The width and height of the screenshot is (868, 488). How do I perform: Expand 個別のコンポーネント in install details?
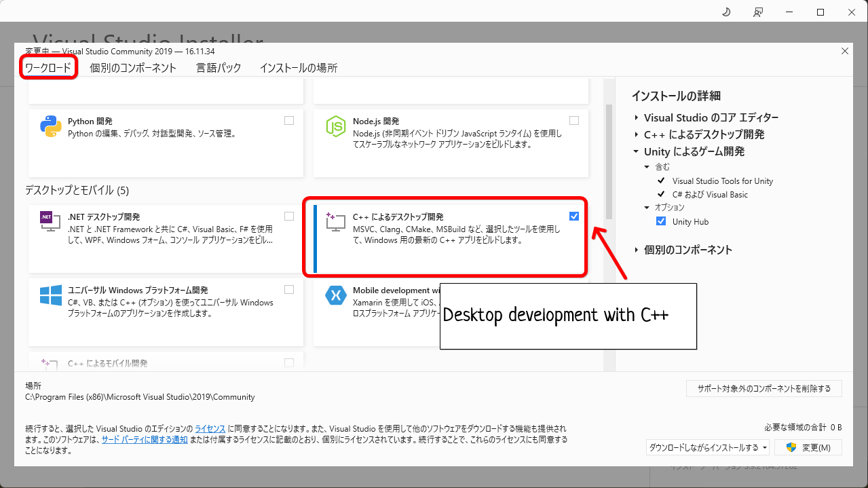tap(637, 250)
